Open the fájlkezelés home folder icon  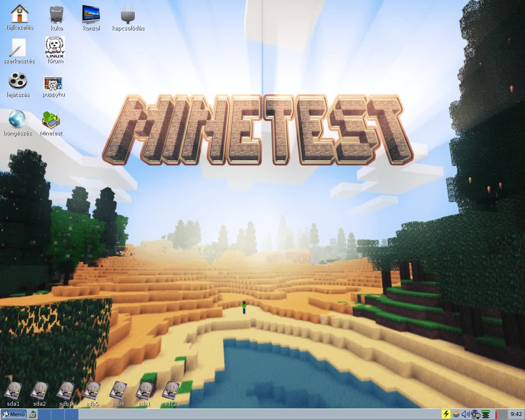point(19,14)
